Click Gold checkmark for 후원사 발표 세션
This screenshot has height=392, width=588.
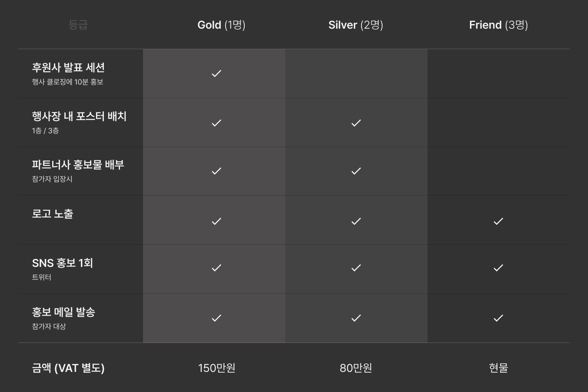coord(216,73)
